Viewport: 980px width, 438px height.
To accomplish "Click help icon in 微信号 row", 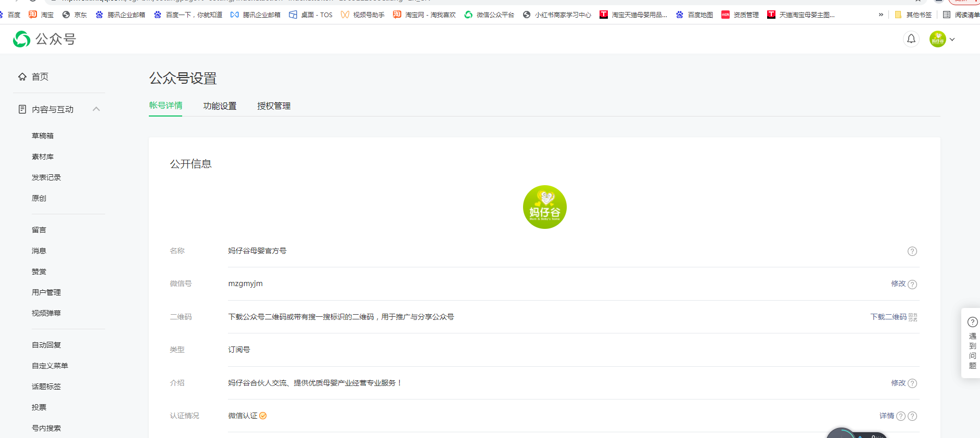I will coord(912,284).
